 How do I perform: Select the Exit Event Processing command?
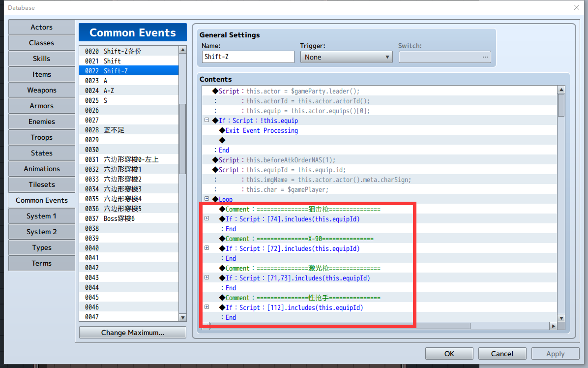click(380, 130)
